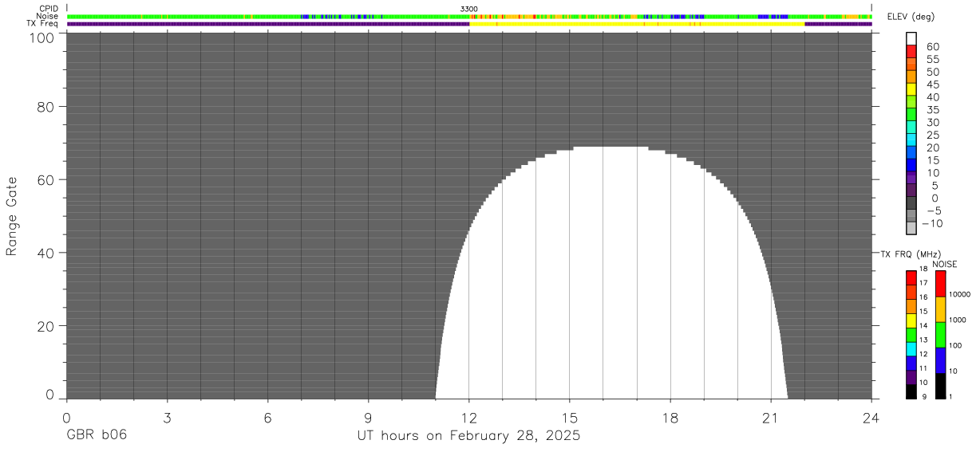The width and height of the screenshot is (980, 452).
Task: Click ELEV legend value −10
Action: [x=932, y=223]
